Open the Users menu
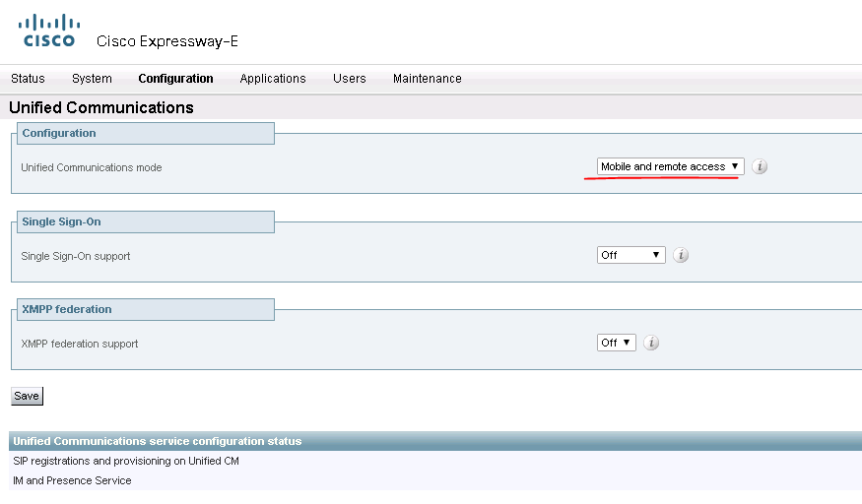The height and width of the screenshot is (504, 862). (x=349, y=79)
